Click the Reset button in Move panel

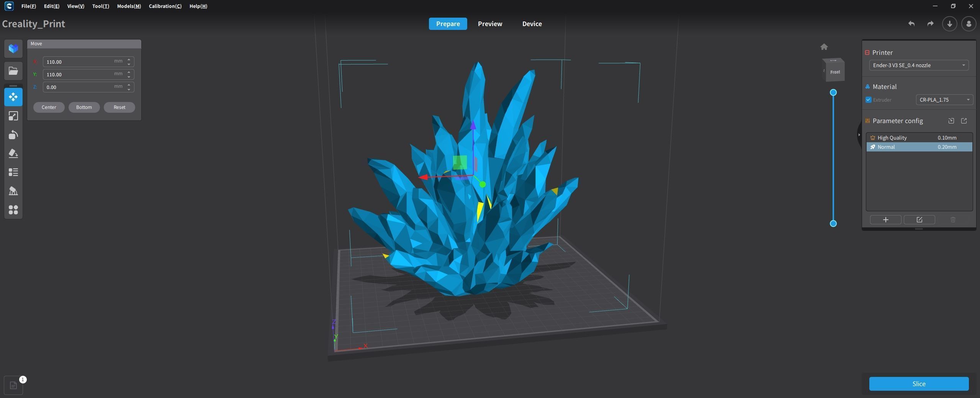point(119,107)
